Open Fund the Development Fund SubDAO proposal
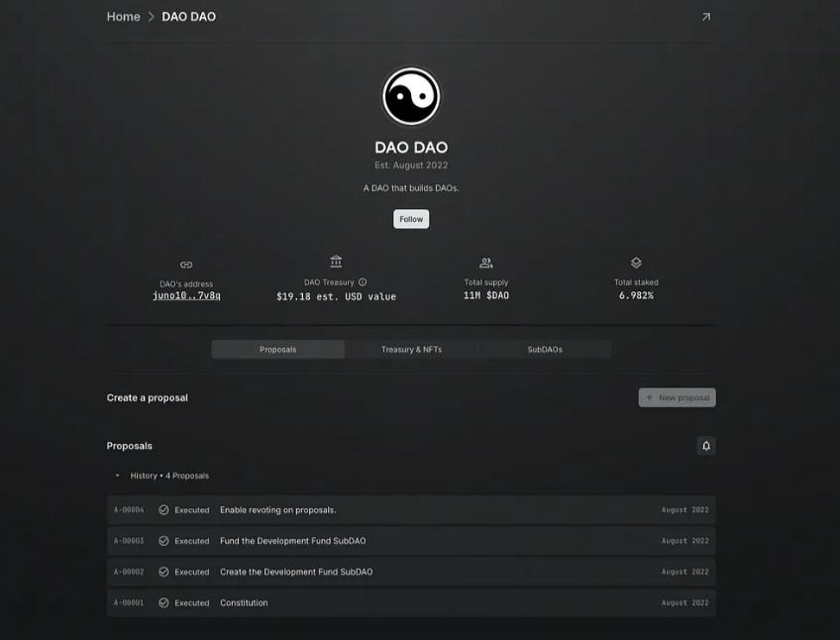 point(292,541)
